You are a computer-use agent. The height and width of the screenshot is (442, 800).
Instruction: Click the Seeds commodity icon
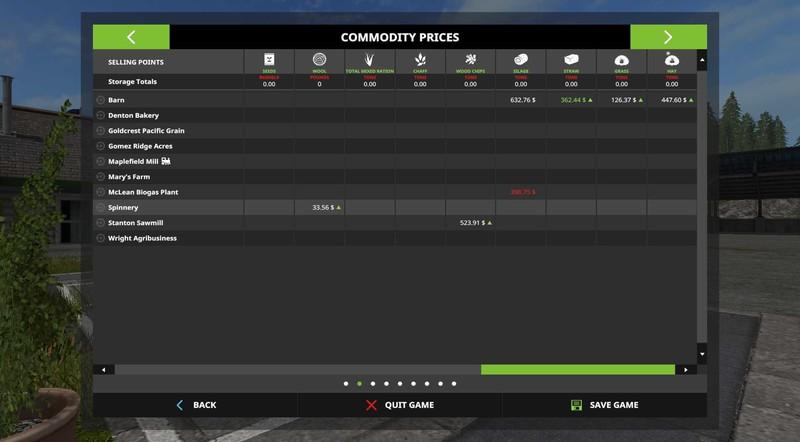point(269,60)
